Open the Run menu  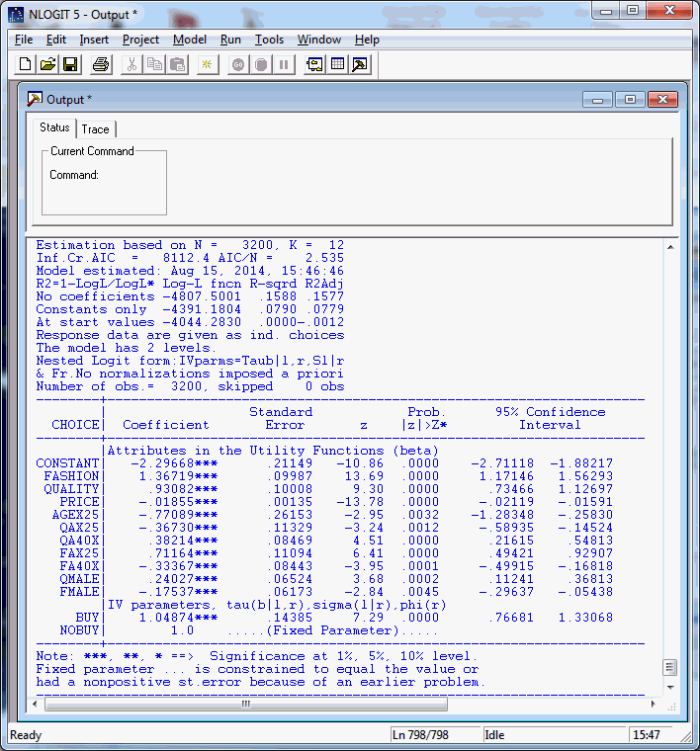pyautogui.click(x=230, y=40)
